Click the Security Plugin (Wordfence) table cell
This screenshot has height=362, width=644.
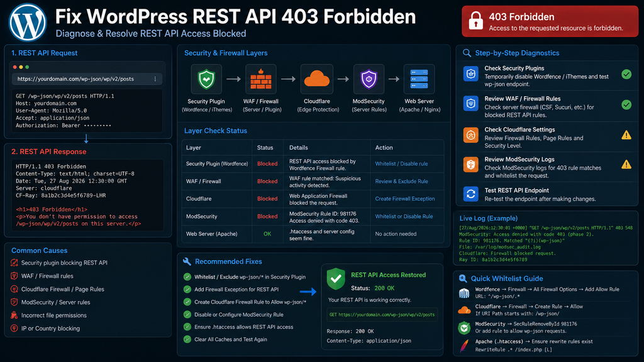pyautogui.click(x=217, y=164)
